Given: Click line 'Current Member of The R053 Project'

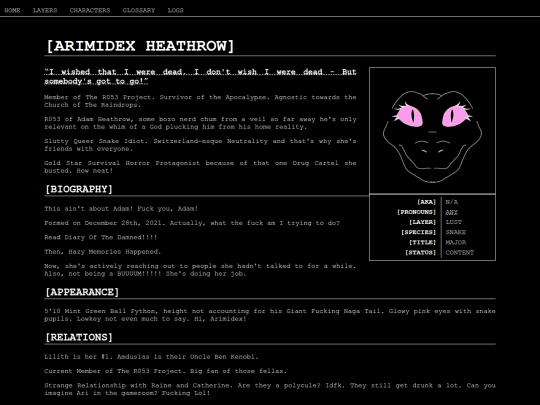Looking at the screenshot, I should click(x=165, y=371).
